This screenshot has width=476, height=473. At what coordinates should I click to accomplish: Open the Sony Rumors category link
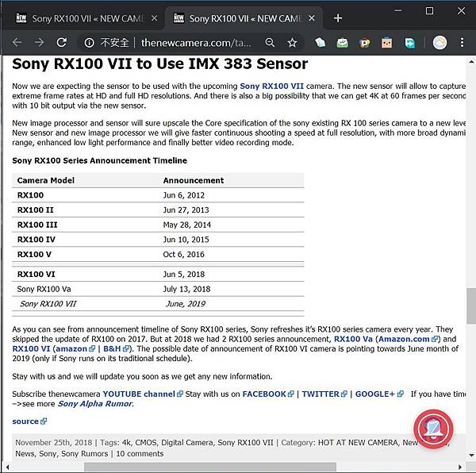(x=84, y=453)
